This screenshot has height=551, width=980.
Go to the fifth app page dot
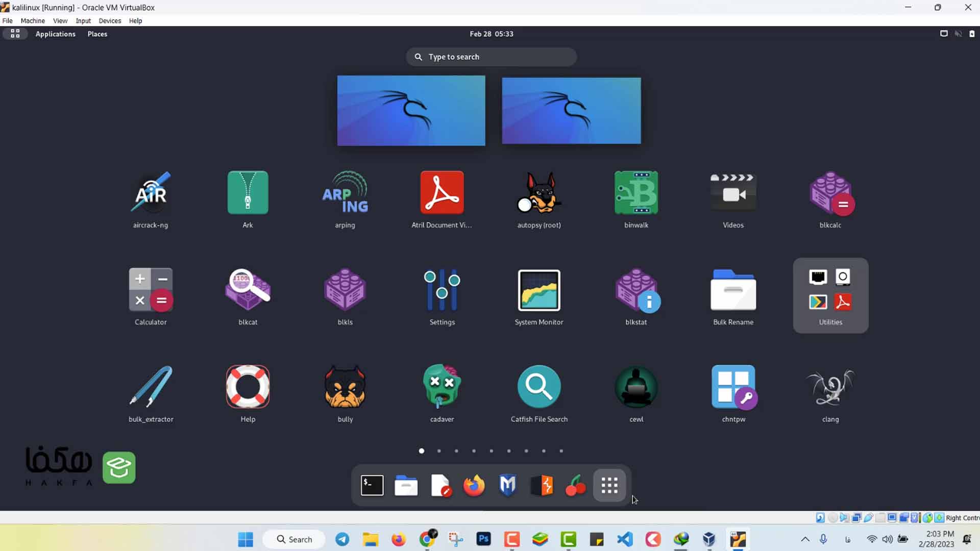[492, 451]
